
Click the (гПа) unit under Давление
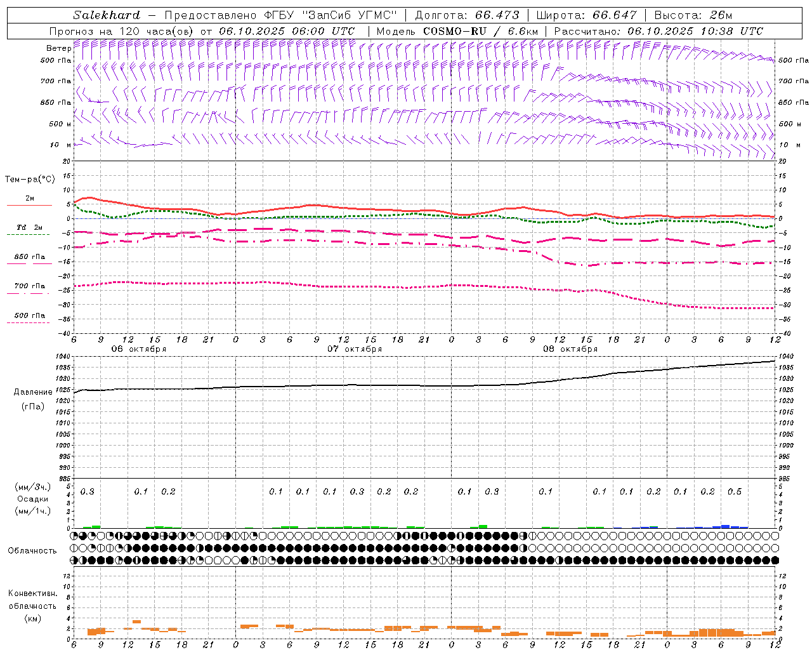point(33,406)
